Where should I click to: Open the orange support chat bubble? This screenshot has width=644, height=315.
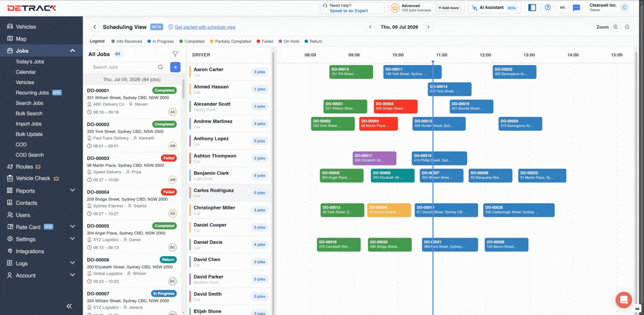pos(624,300)
